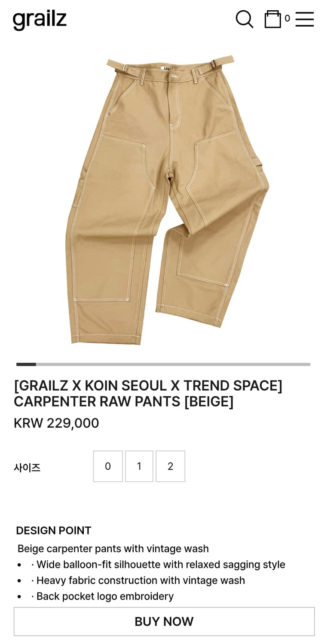Click the 사이즈 size label

click(27, 468)
